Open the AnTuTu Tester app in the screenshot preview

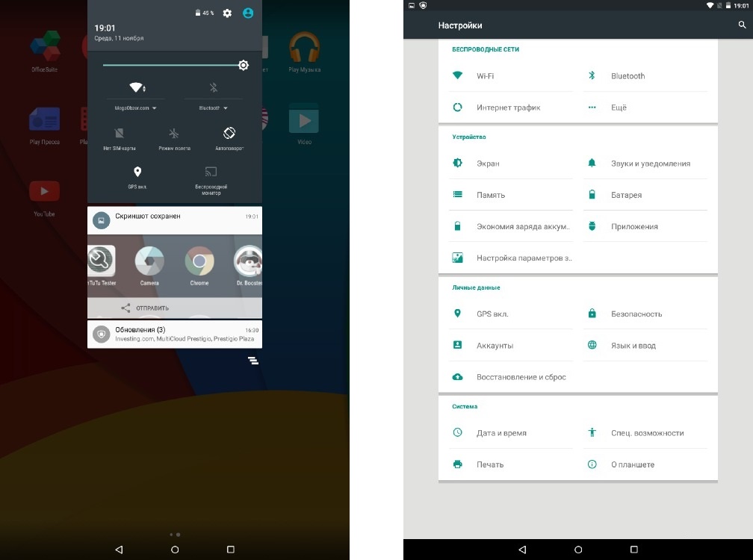click(102, 265)
